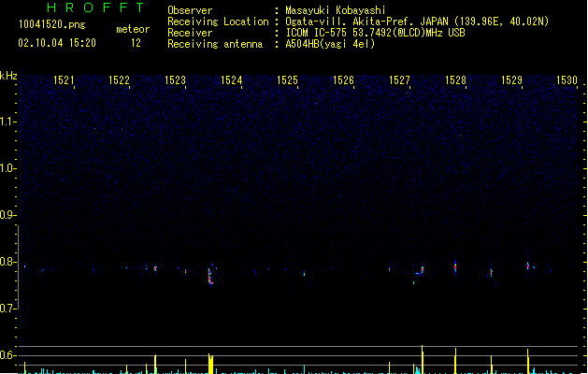This screenshot has width=588, height=374.
Task: Click the 'meteor' label
Action: click(x=133, y=29)
